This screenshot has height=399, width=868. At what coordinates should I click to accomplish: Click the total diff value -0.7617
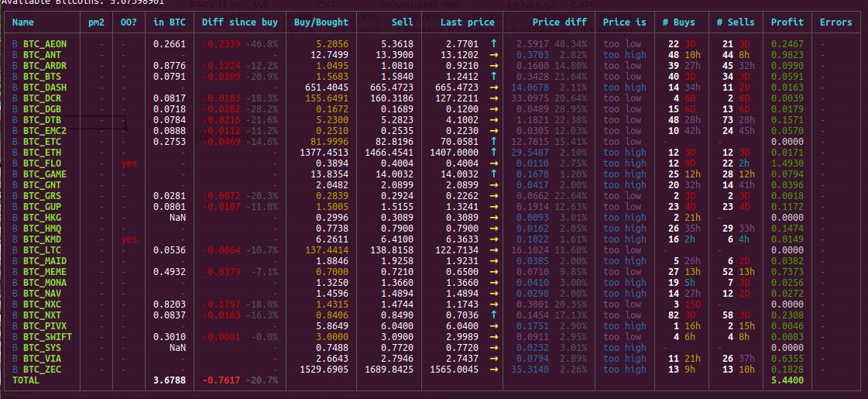point(221,380)
